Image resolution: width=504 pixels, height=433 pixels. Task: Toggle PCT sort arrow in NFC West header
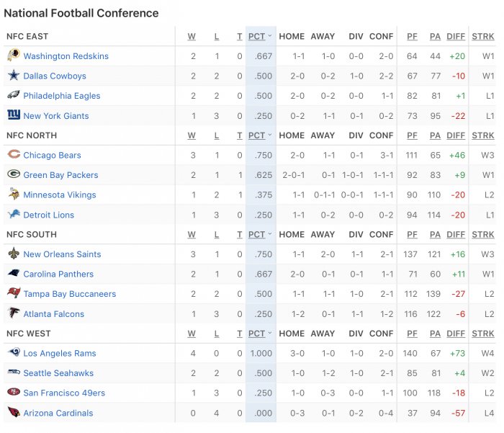[x=270, y=333]
